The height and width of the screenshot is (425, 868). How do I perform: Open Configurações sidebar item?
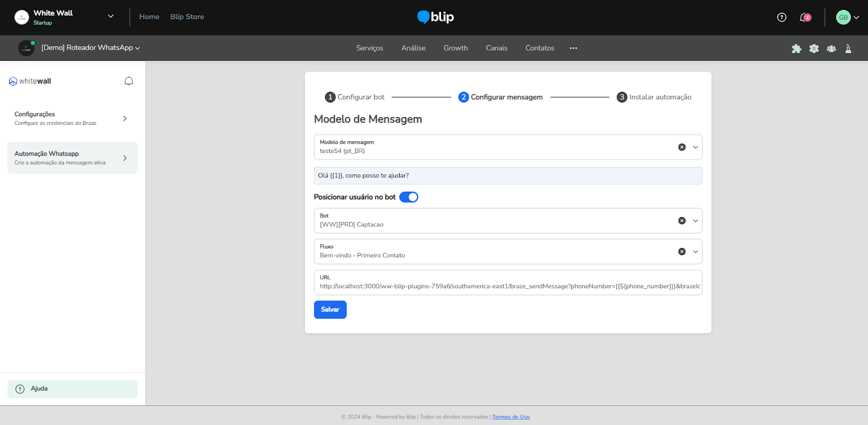click(72, 118)
